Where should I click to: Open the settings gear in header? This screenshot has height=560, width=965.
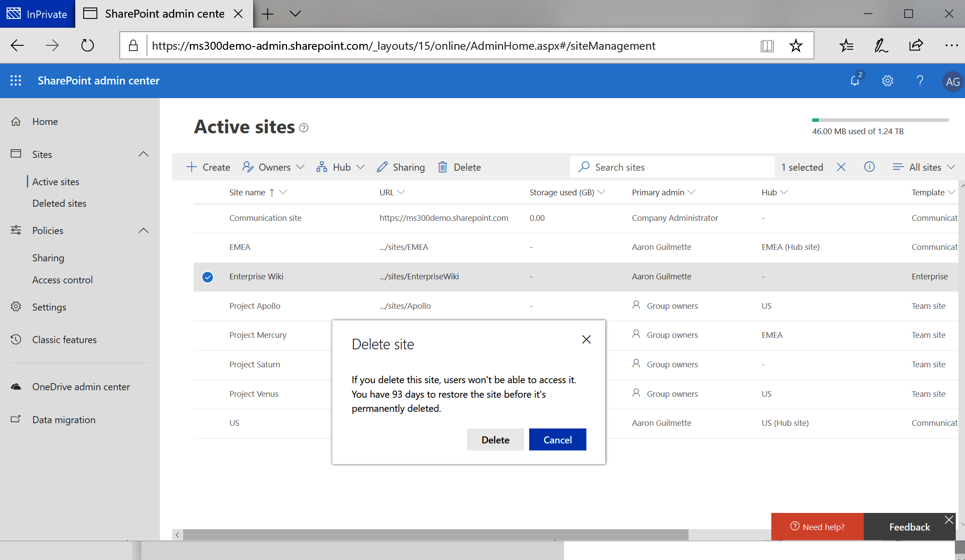click(888, 81)
